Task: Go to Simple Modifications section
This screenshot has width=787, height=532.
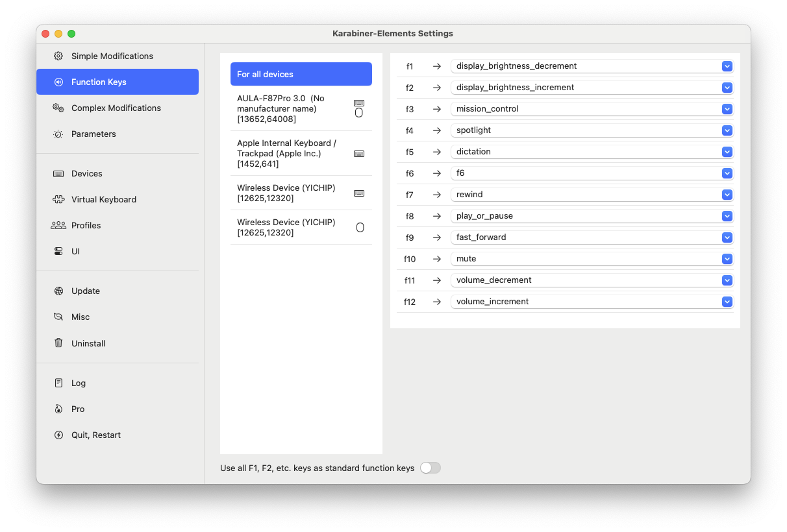Action: pyautogui.click(x=118, y=56)
